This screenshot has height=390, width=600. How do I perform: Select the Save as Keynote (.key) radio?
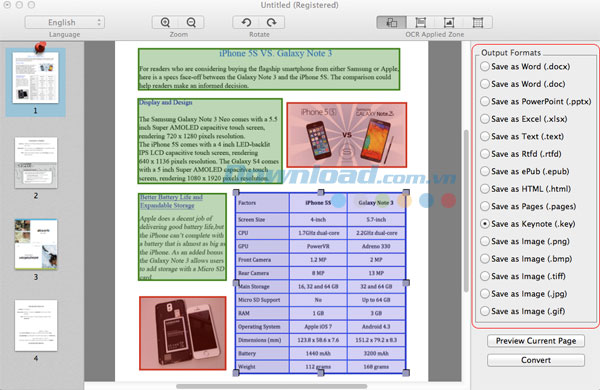tap(485, 224)
